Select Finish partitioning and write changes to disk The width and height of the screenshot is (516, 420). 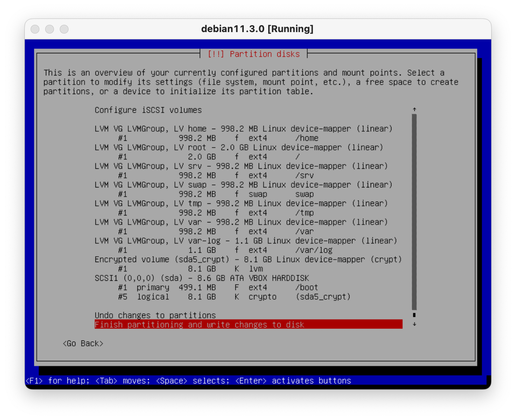248,324
